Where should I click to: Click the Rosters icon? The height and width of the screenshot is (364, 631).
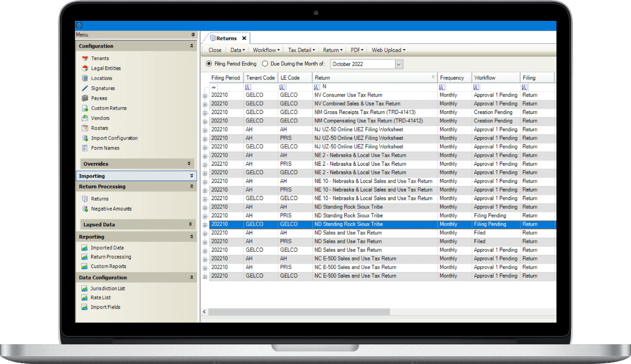[85, 128]
